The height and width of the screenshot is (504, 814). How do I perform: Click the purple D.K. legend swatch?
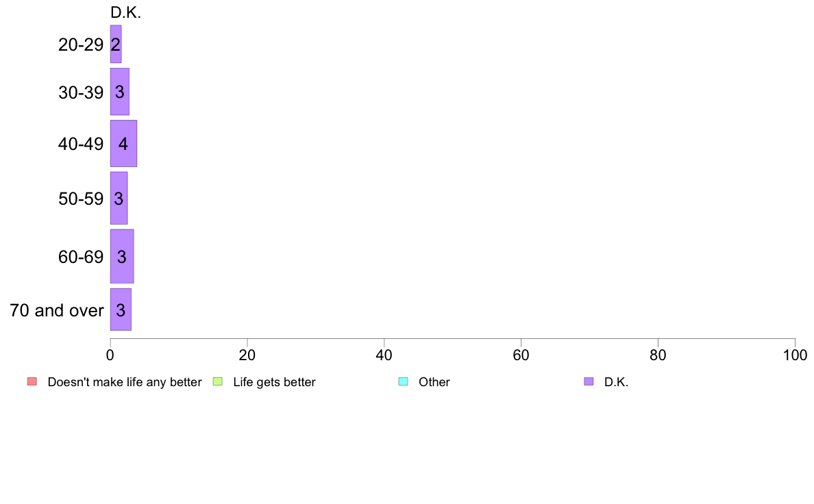point(589,381)
